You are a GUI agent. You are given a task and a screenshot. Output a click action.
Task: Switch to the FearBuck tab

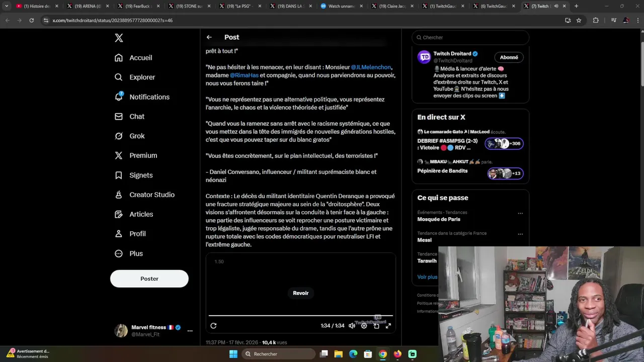pos(138,6)
